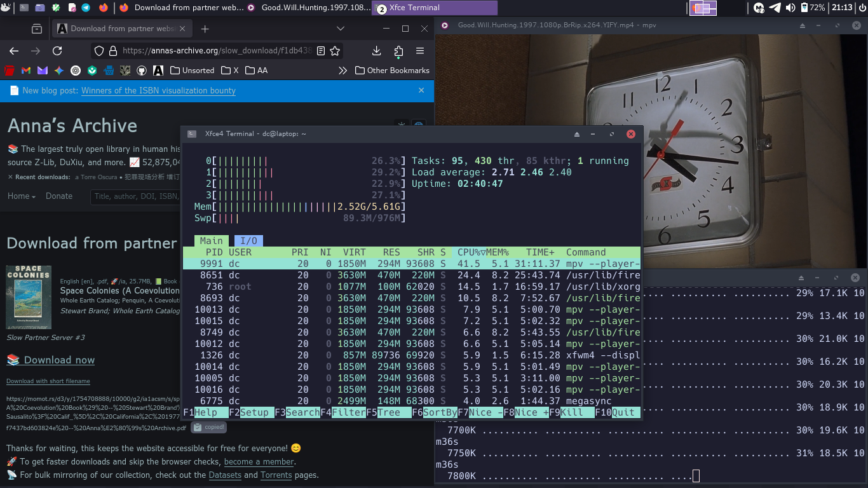Image resolution: width=868 pixels, height=488 pixels.
Task: Select the megasync process row
Action: 412,401
